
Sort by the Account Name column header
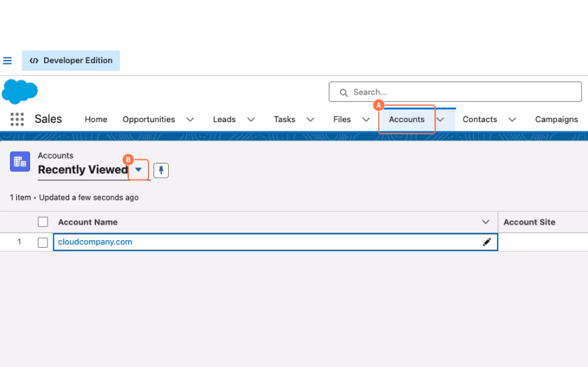pyautogui.click(x=88, y=222)
